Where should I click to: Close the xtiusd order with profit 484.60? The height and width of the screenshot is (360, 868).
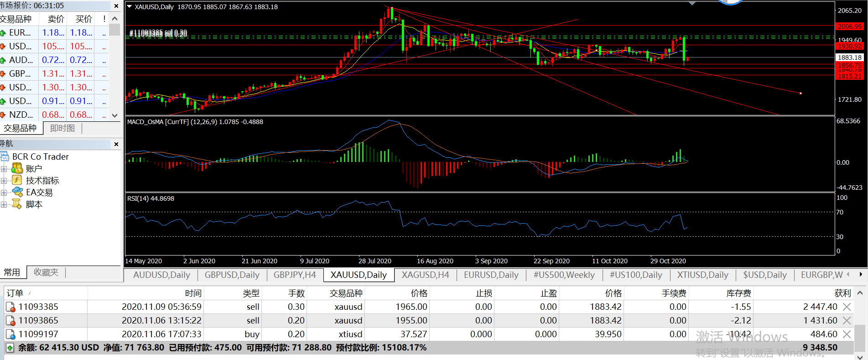847,334
